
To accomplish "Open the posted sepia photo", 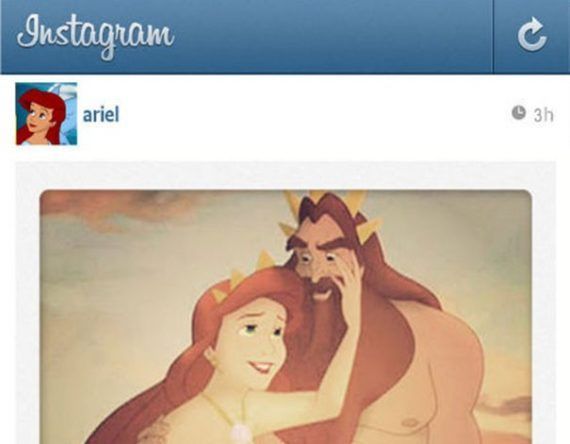I will [x=286, y=317].
